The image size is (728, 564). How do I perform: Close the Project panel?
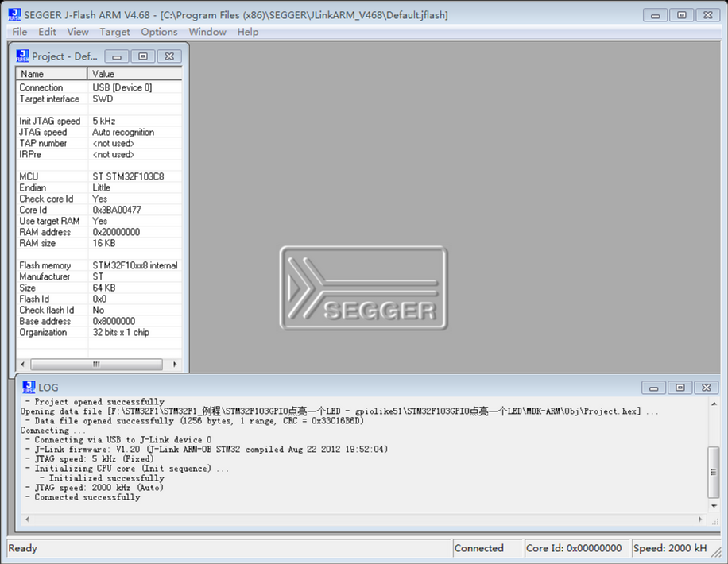[x=169, y=56]
